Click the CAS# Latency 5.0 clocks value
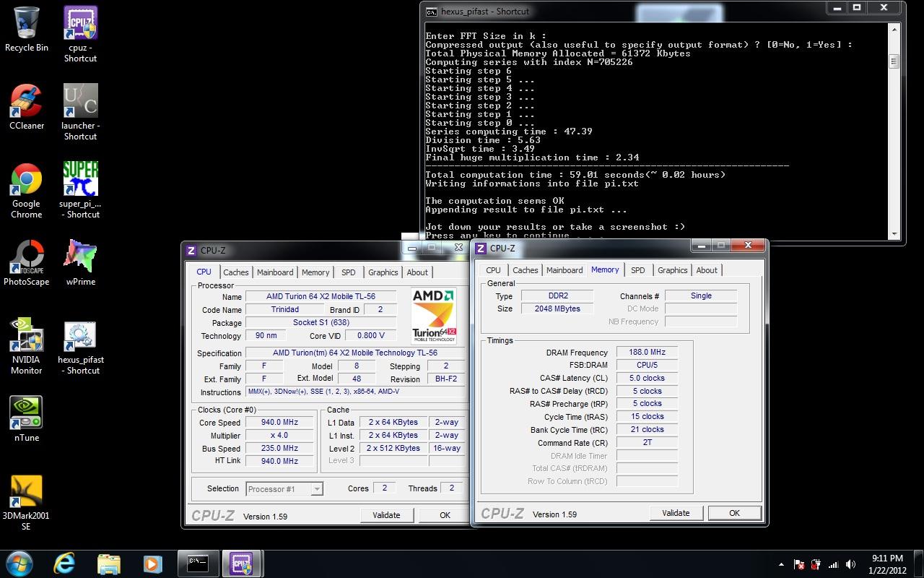The width and height of the screenshot is (924, 578). click(647, 378)
